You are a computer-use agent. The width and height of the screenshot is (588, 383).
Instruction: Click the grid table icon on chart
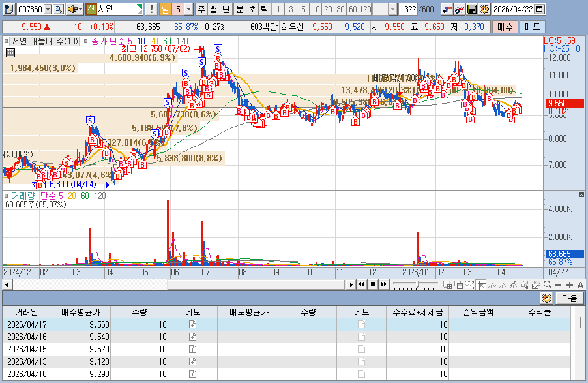[x=10, y=53]
